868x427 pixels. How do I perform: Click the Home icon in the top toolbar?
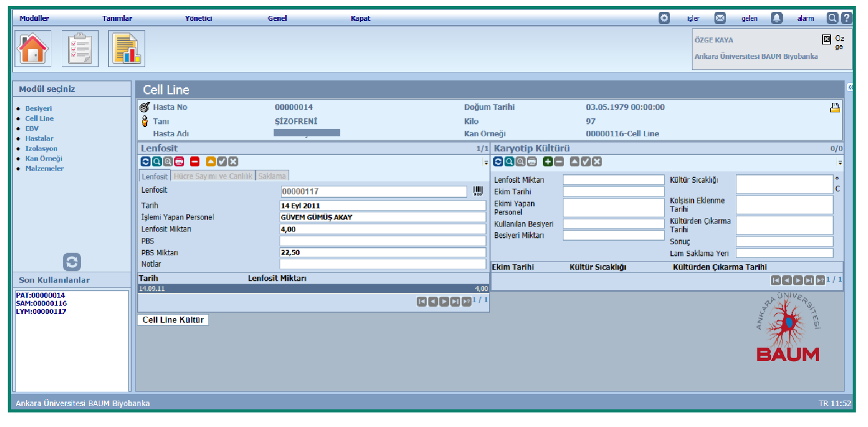point(33,48)
